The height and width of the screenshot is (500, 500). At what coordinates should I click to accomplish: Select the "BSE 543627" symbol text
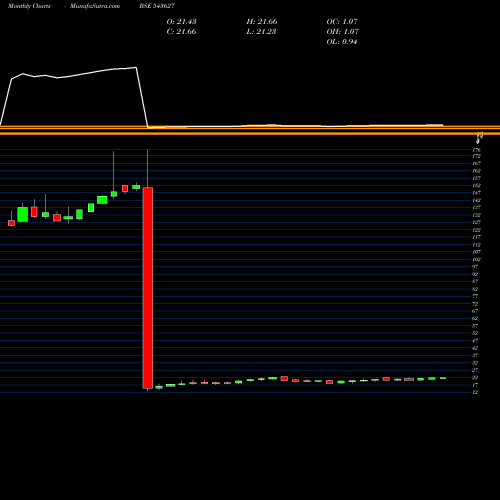pos(157,6)
